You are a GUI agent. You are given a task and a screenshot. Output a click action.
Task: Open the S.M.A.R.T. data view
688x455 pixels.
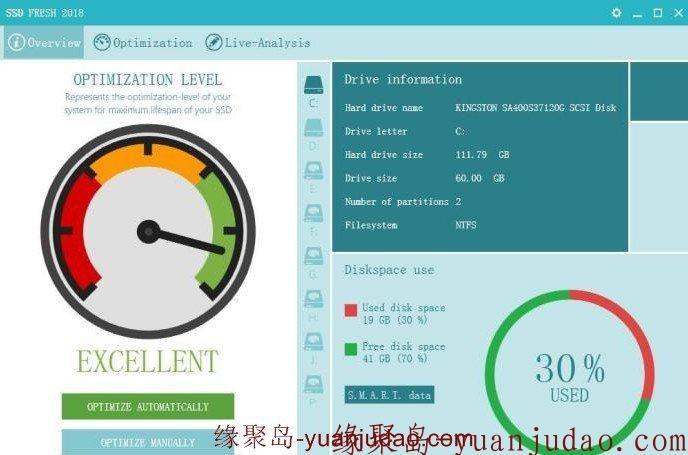click(389, 395)
